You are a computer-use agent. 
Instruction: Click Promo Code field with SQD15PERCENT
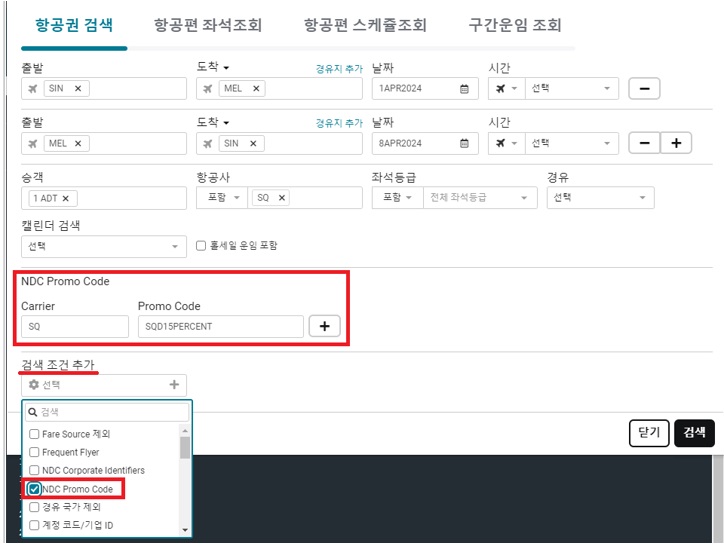click(x=221, y=327)
